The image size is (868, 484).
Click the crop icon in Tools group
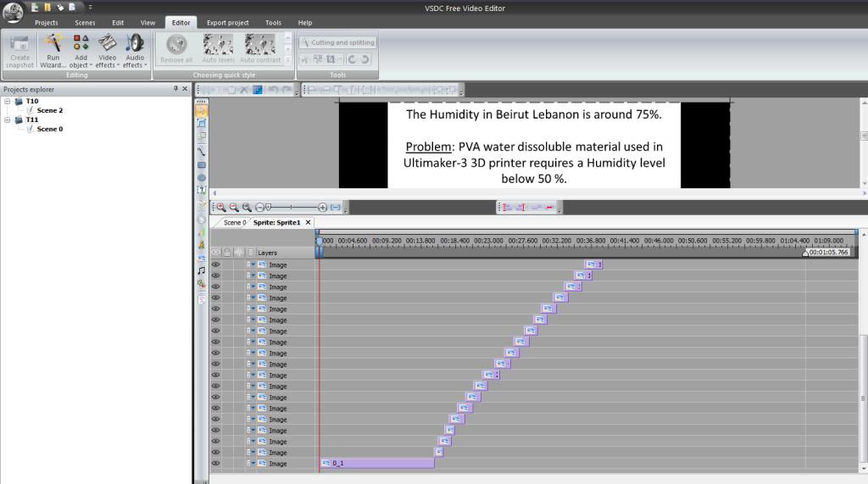[x=331, y=59]
